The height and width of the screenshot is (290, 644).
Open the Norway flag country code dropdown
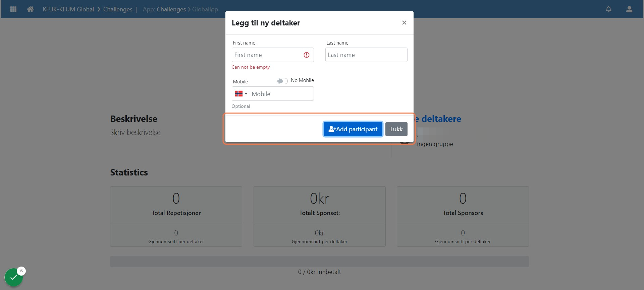[241, 94]
